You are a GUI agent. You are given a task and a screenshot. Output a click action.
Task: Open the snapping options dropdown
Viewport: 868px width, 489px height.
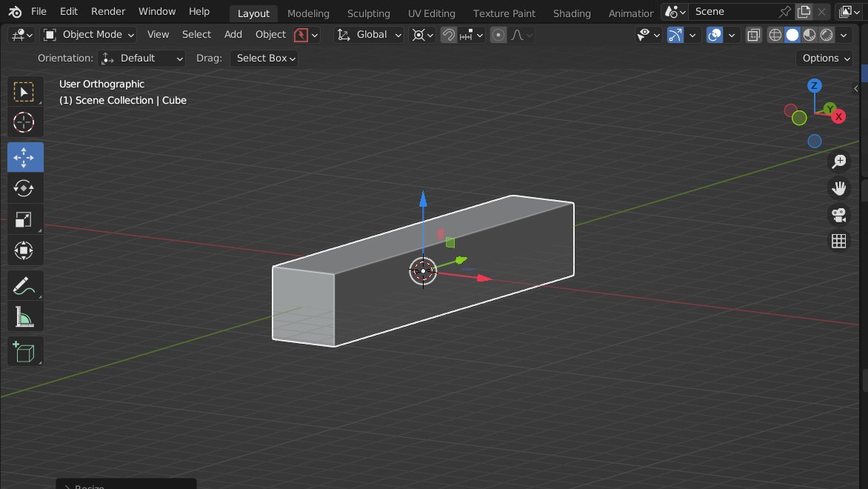pos(472,35)
